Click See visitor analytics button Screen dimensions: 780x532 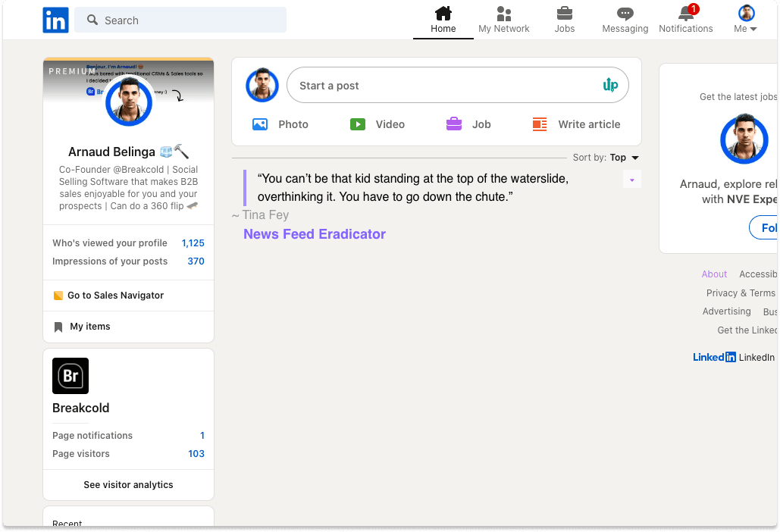(x=128, y=485)
